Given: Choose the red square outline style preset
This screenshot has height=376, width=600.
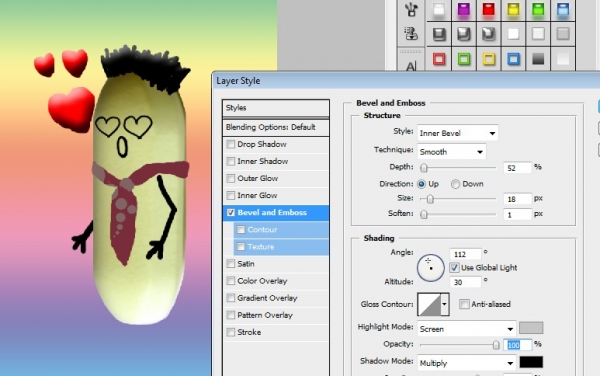Looking at the screenshot, I should pyautogui.click(x=439, y=59).
